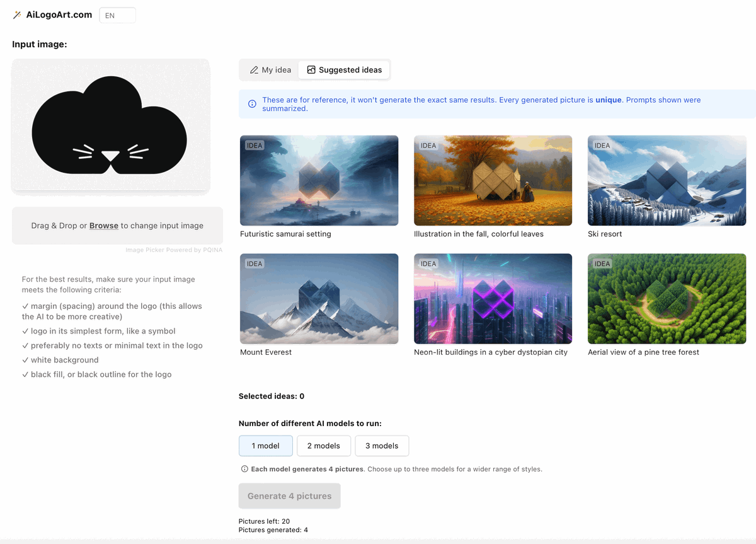Image resolution: width=756 pixels, height=544 pixels.
Task: Click the 'Neon-lit buildings in a cyber dystopian city' caption
Action: point(491,352)
